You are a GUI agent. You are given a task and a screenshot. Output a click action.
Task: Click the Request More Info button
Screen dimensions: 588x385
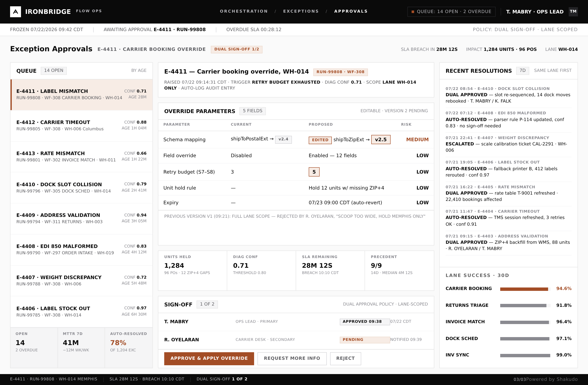(292, 358)
